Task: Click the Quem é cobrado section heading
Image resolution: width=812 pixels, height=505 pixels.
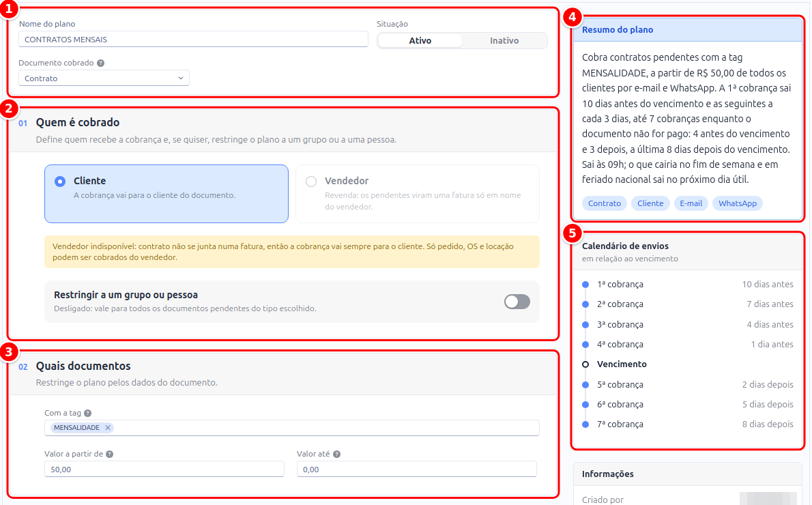Action: pyautogui.click(x=78, y=123)
